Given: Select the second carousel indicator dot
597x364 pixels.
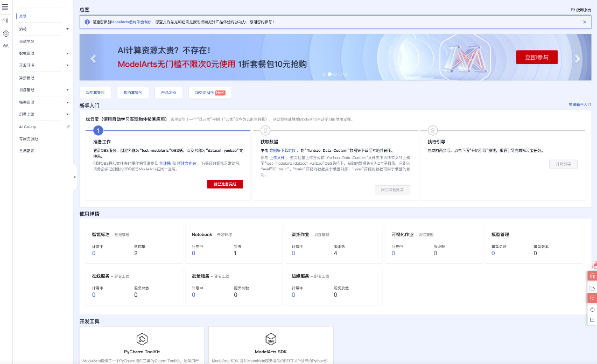Looking at the screenshot, I should (x=329, y=74).
